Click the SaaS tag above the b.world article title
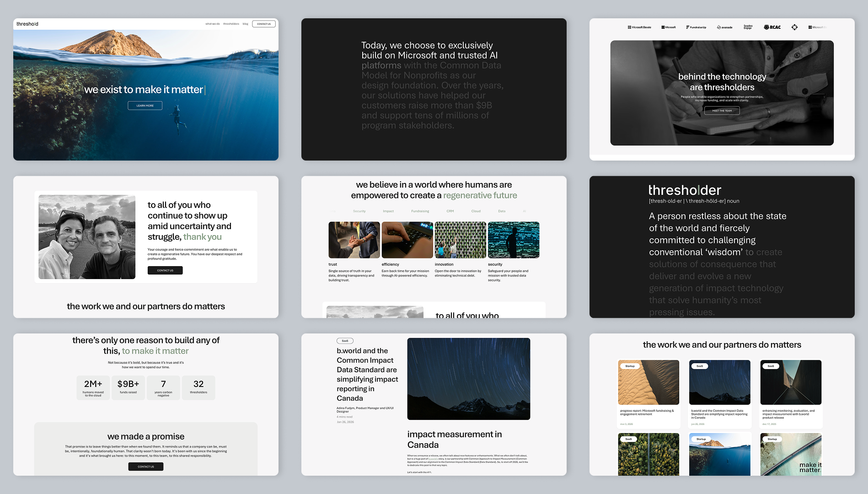Image resolution: width=868 pixels, height=494 pixels. pyautogui.click(x=345, y=341)
